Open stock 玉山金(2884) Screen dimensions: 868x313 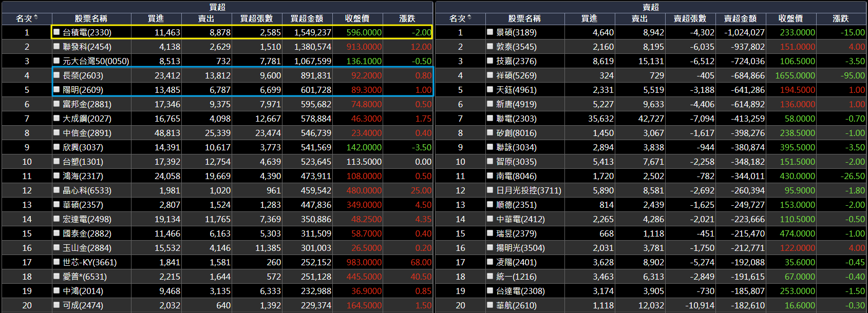(87, 248)
